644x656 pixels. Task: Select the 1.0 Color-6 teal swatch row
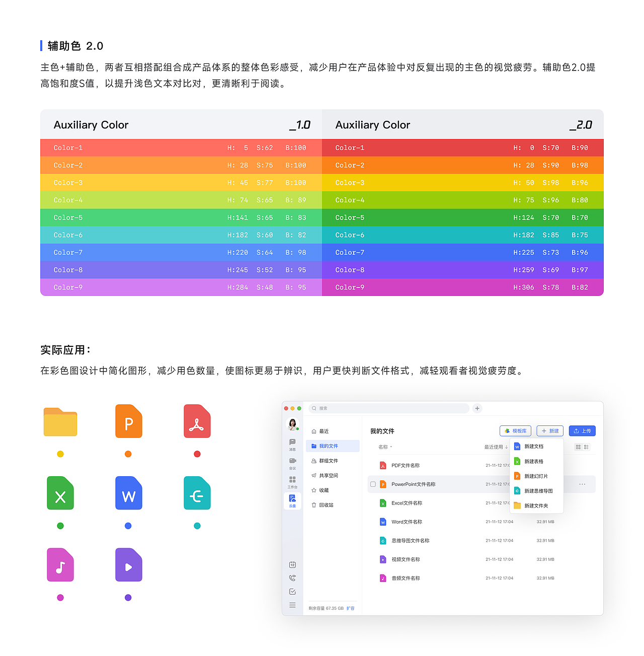(181, 235)
